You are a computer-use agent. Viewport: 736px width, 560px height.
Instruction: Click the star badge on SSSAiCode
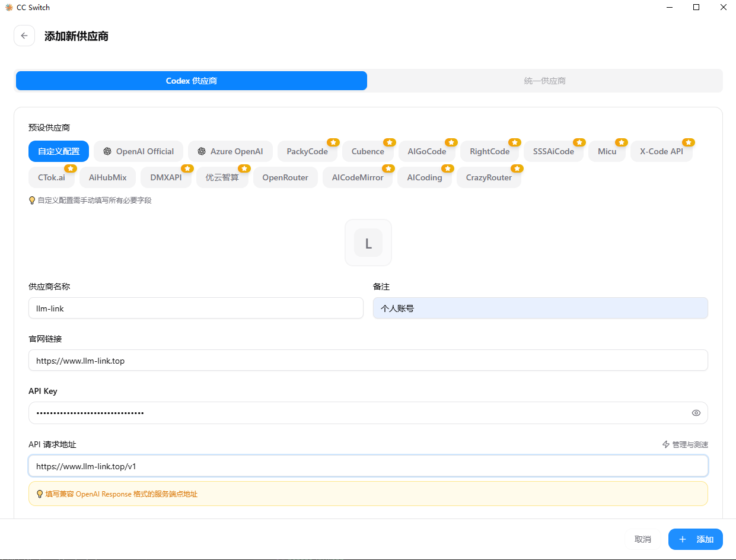pos(579,142)
